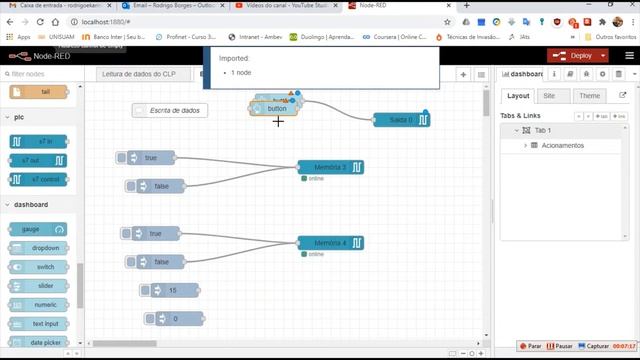Open sidebar tab options dropdown arrow
Screen dimensions: 640x360
[634, 74]
